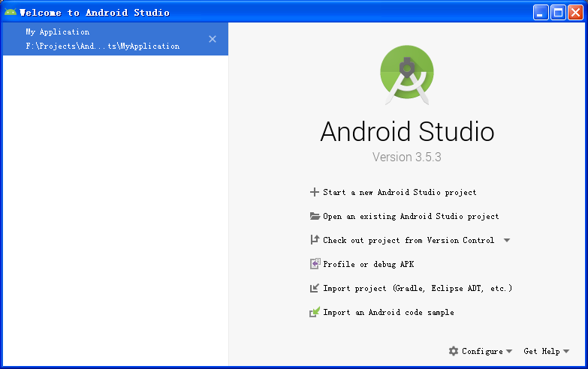This screenshot has height=369, width=588.
Task: Select Import an Android code sample
Action: (388, 312)
